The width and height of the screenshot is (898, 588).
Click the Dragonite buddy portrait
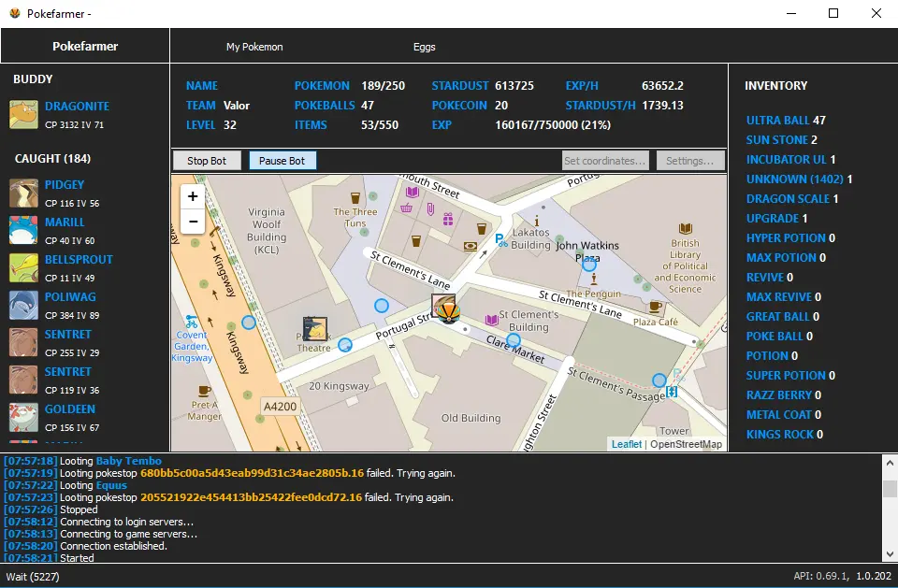pos(23,114)
